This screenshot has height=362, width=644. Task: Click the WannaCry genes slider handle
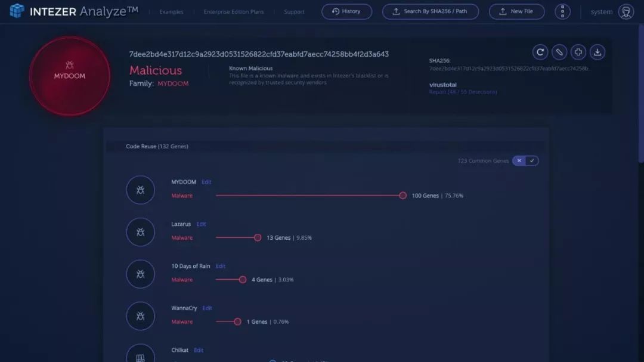click(x=237, y=321)
